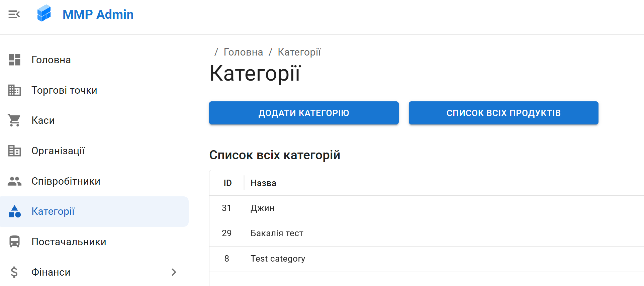Expand the Фінанси submenu chevron

(x=174, y=272)
